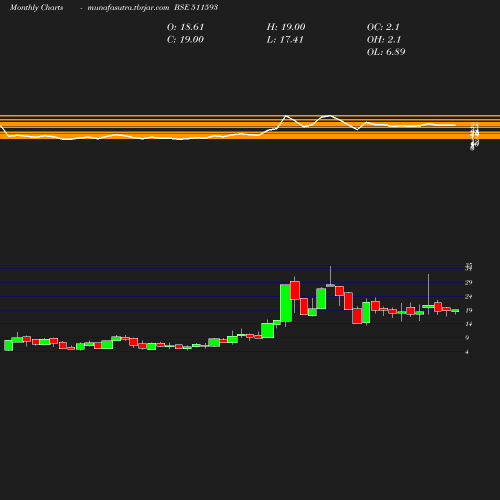Click the price axis label 9
This screenshot has width=500, height=500.
467,338
